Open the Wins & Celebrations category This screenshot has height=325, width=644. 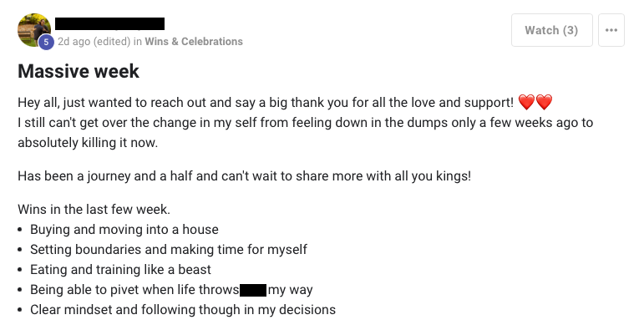(194, 42)
